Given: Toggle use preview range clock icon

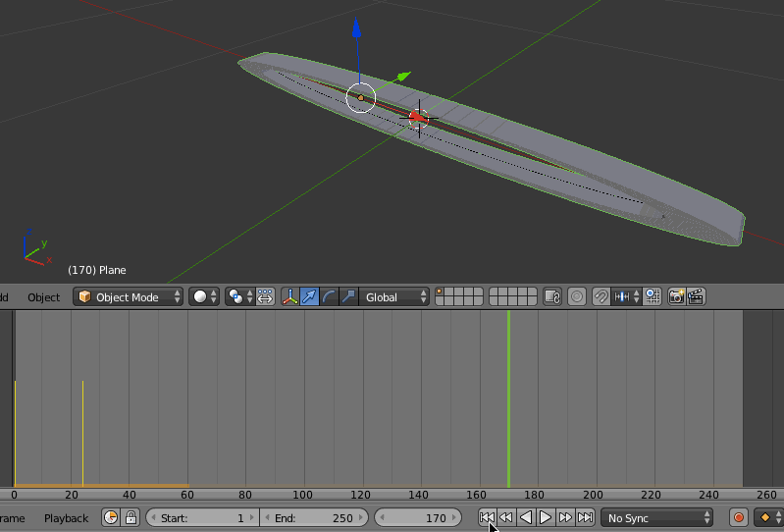Looking at the screenshot, I should click(x=111, y=517).
